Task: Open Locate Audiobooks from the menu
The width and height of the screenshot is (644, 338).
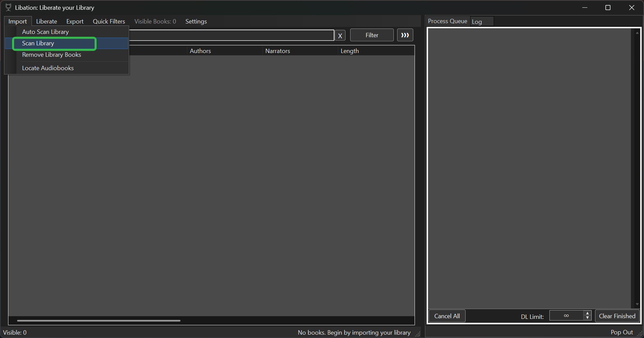Action: [x=48, y=68]
